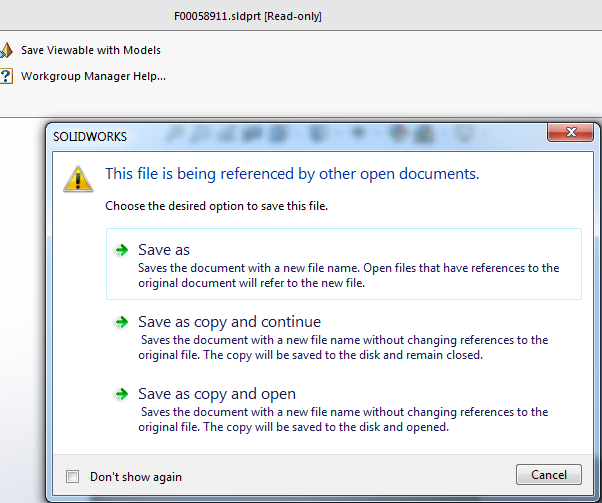The height and width of the screenshot is (503, 602).
Task: Click 'Choose the desired option' instruction text
Action: tap(217, 206)
